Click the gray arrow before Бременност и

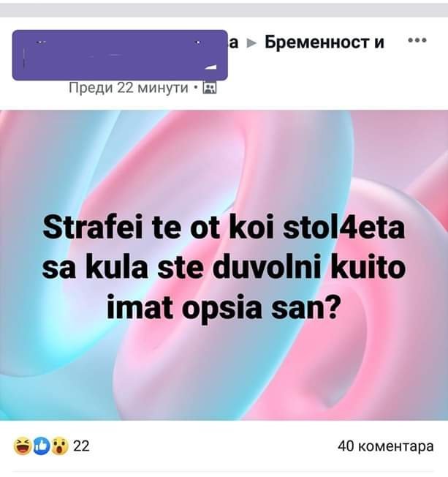[251, 43]
